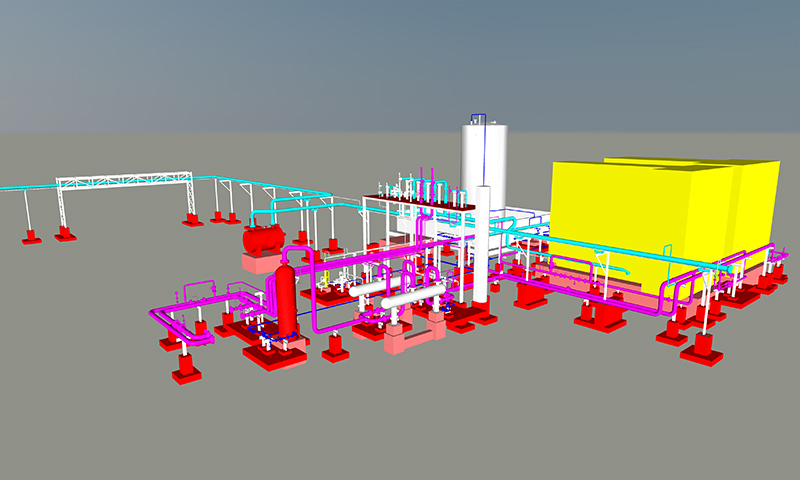Select the red horizontal tank on pink base
Viewport: 800px width, 480px height.
pos(262,240)
